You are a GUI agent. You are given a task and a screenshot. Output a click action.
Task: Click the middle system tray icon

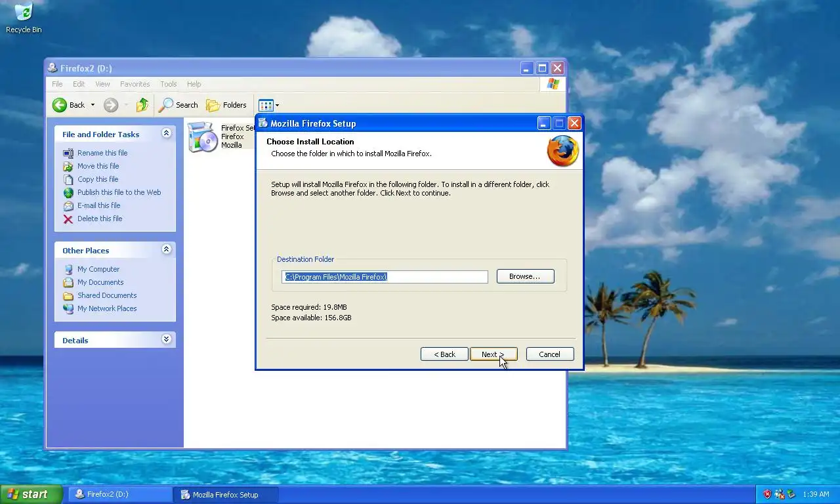pyautogui.click(x=780, y=494)
